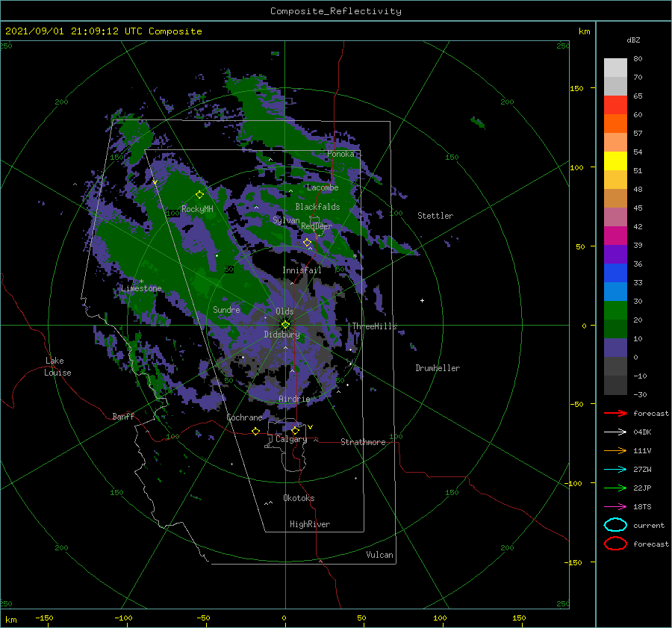Screen dimensions: 672x628
Task: Click the yellow diamond marker west of Calgary
Action: coord(256,431)
